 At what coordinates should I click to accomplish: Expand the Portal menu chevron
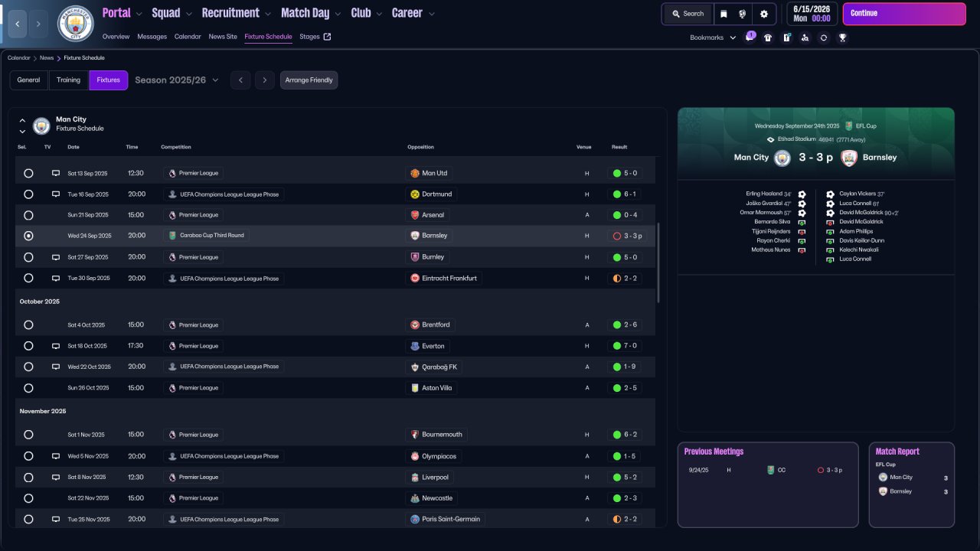pos(139,14)
